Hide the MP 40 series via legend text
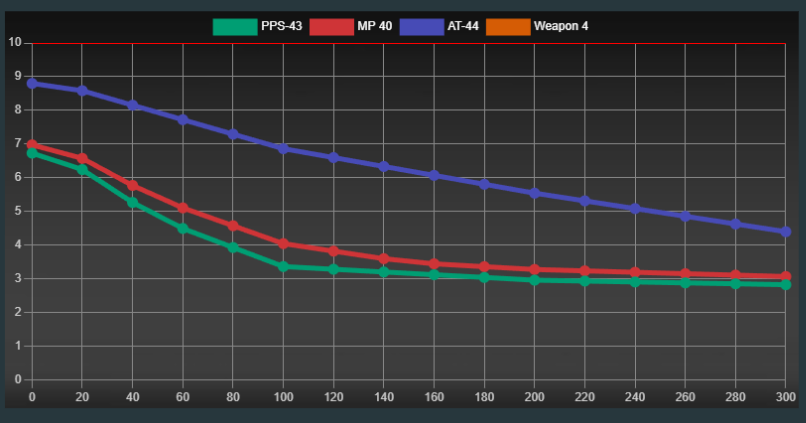This screenshot has height=423, width=806. click(374, 25)
